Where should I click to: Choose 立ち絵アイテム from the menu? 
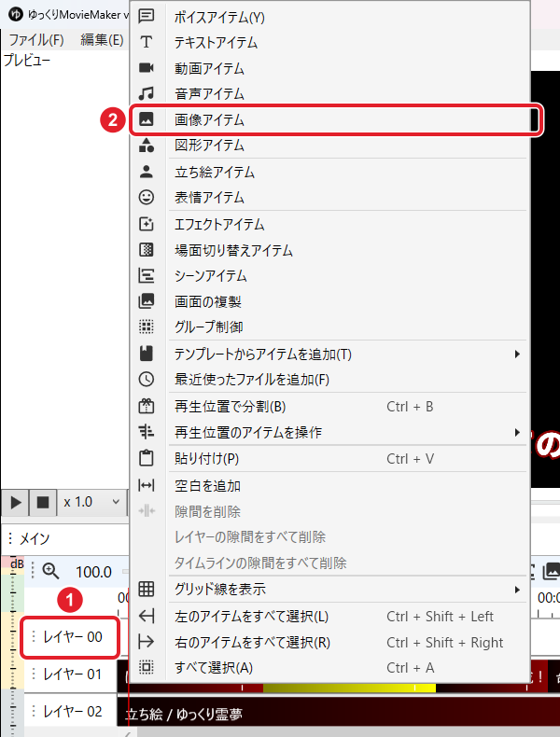click(x=329, y=172)
